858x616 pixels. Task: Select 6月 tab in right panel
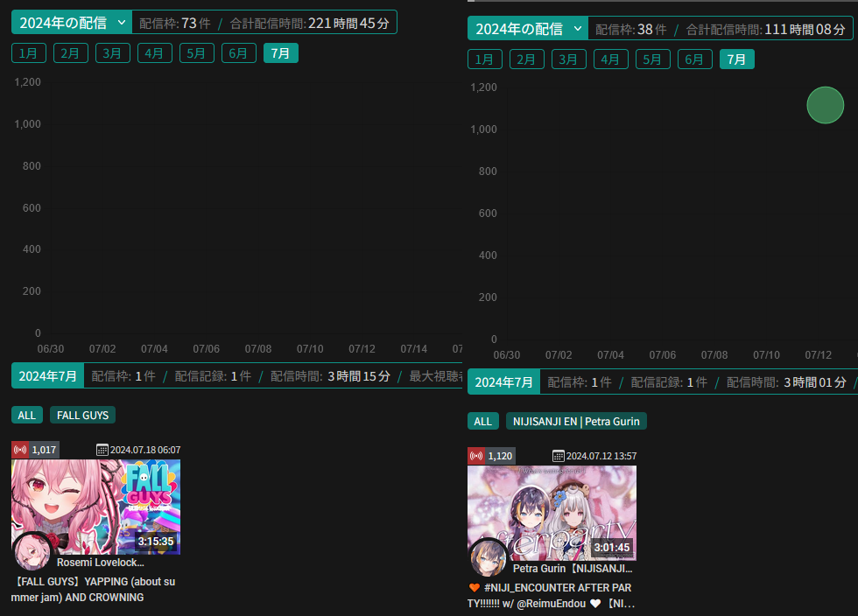pos(695,59)
